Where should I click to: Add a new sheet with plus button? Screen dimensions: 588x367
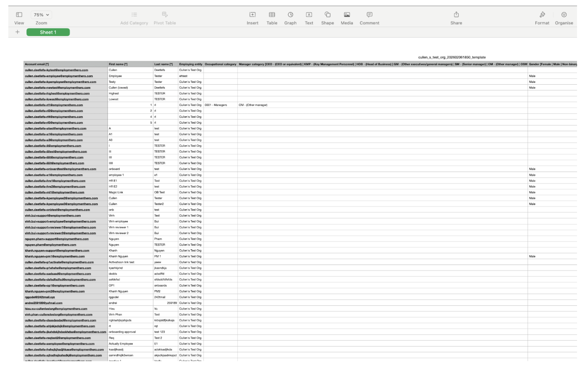[17, 32]
